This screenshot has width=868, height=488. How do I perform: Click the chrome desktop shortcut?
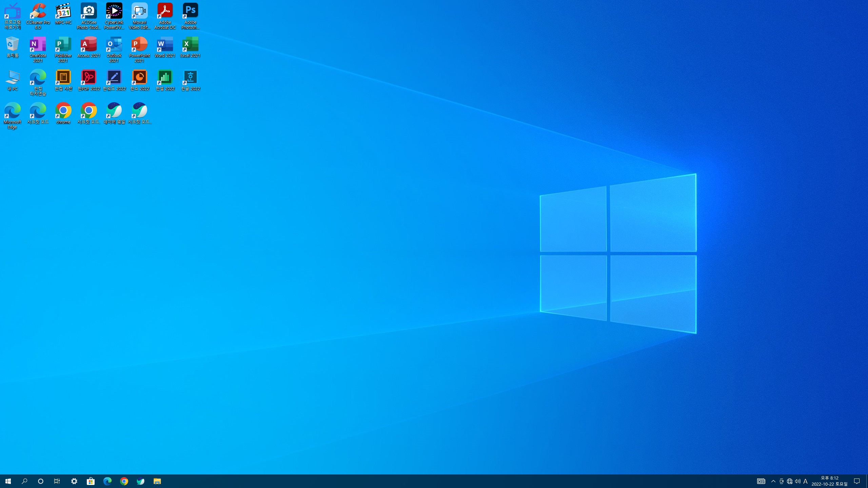[63, 113]
